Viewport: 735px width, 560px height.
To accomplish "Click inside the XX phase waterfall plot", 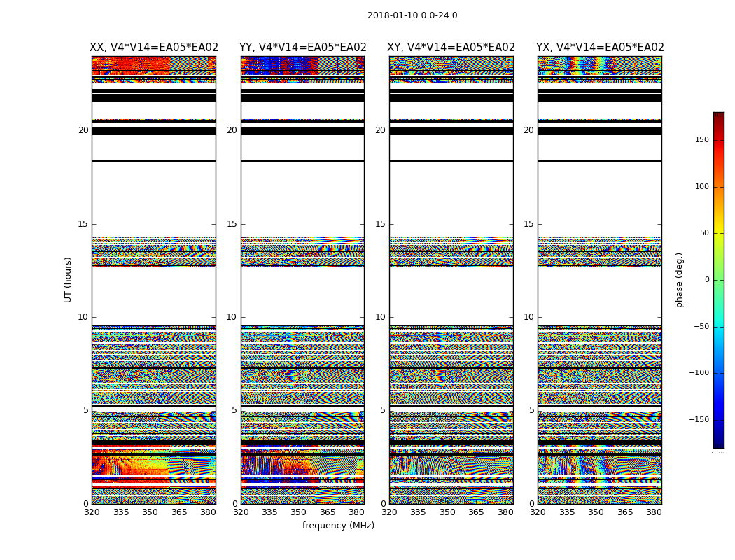I will click(x=154, y=280).
